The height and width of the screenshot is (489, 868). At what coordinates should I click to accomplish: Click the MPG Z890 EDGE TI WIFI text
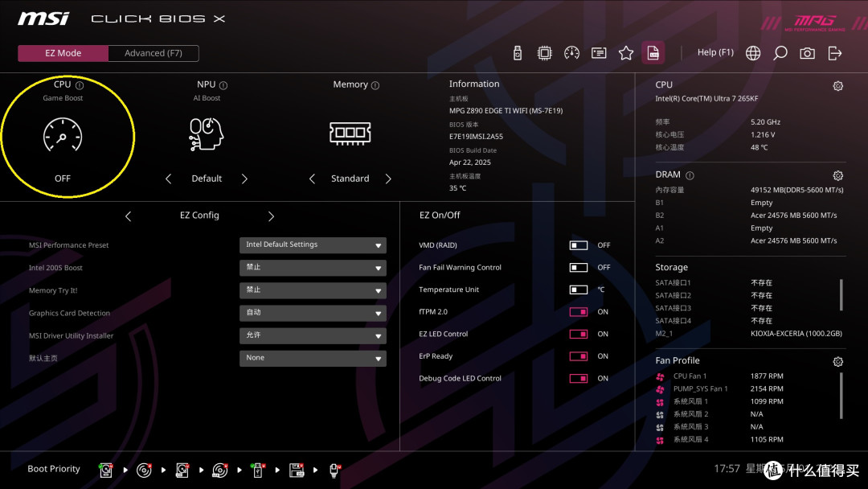pyautogui.click(x=506, y=111)
